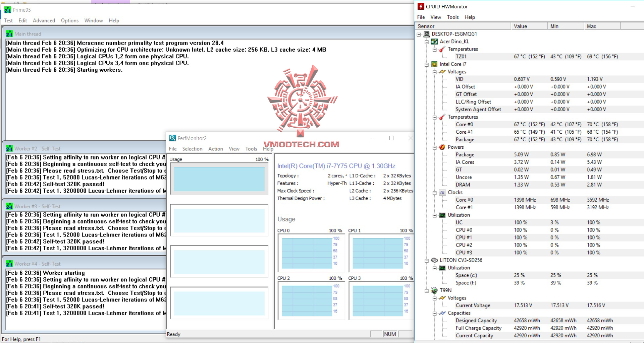The width and height of the screenshot is (644, 343).
Task: Open File menu in PerfMonitor2
Action: [x=173, y=149]
